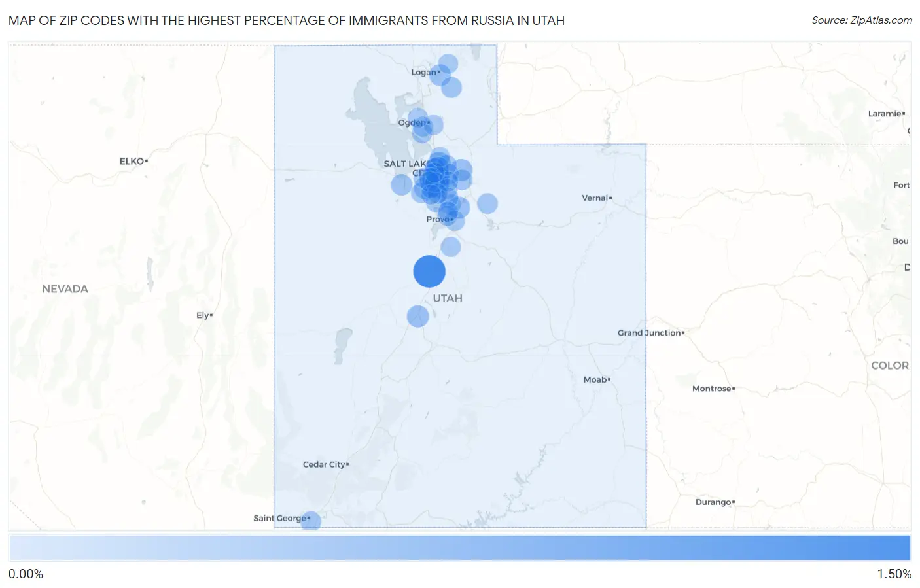Click the bubble west of Vernal
The image size is (920, 588).
487,203
